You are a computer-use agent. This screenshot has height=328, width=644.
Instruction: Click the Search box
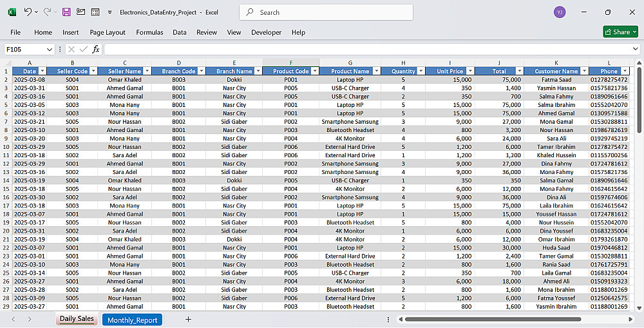tap(326, 12)
